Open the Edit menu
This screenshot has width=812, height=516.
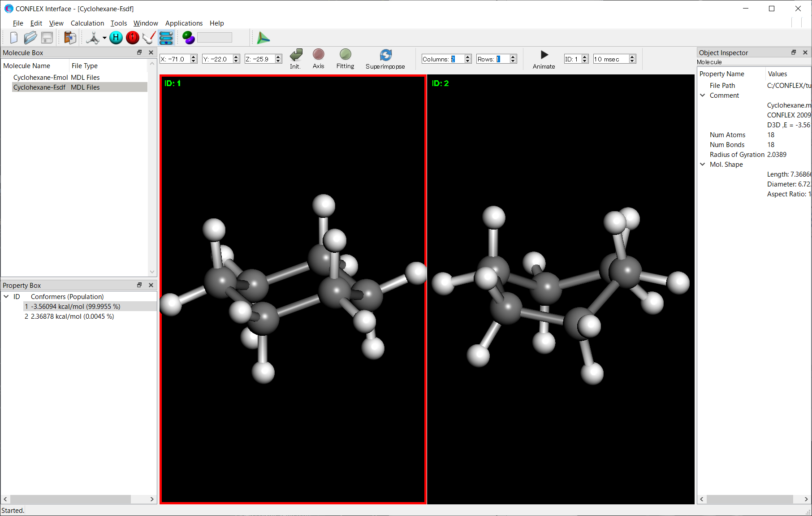36,23
